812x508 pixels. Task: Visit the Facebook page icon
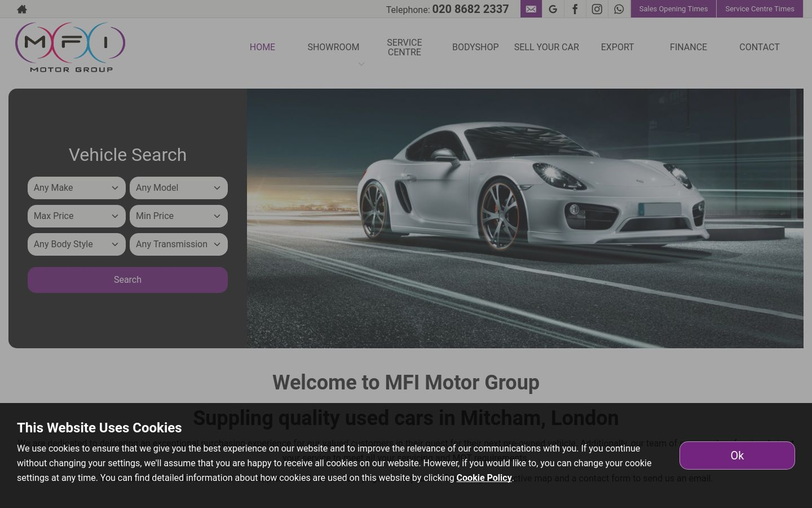[575, 9]
